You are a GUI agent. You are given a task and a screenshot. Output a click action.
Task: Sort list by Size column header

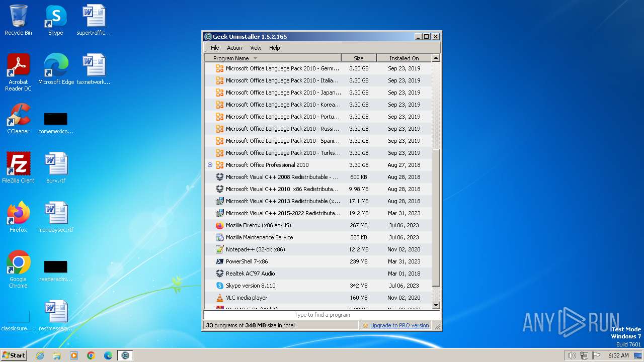(359, 58)
